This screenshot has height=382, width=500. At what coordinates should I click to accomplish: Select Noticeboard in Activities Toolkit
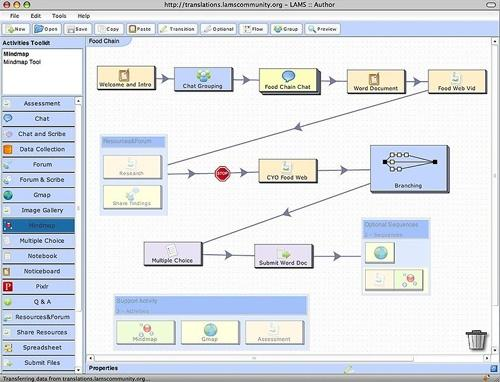click(38, 271)
